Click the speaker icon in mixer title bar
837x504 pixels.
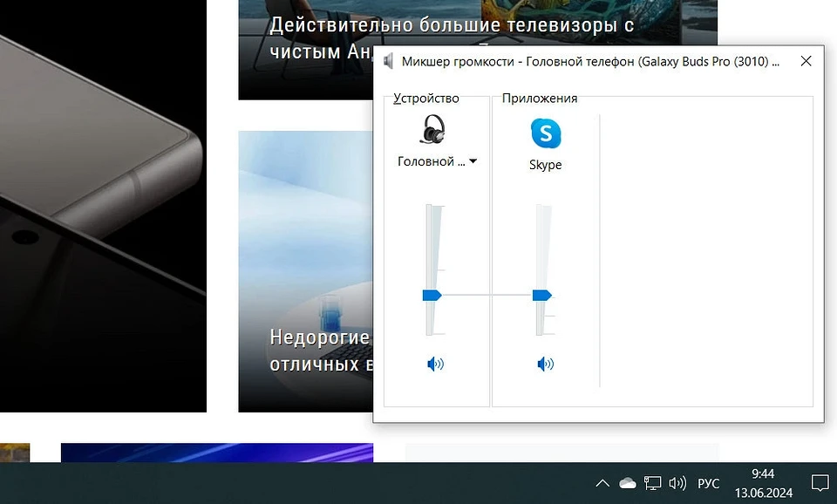(x=389, y=61)
